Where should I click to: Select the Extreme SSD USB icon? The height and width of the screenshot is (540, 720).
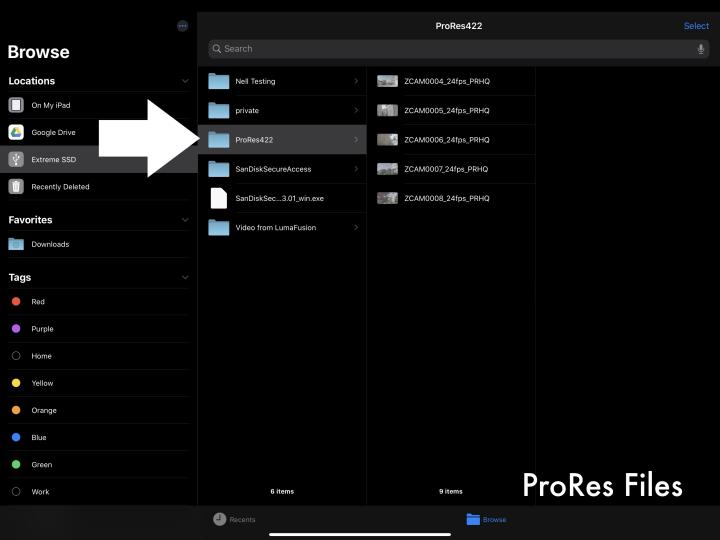16,159
